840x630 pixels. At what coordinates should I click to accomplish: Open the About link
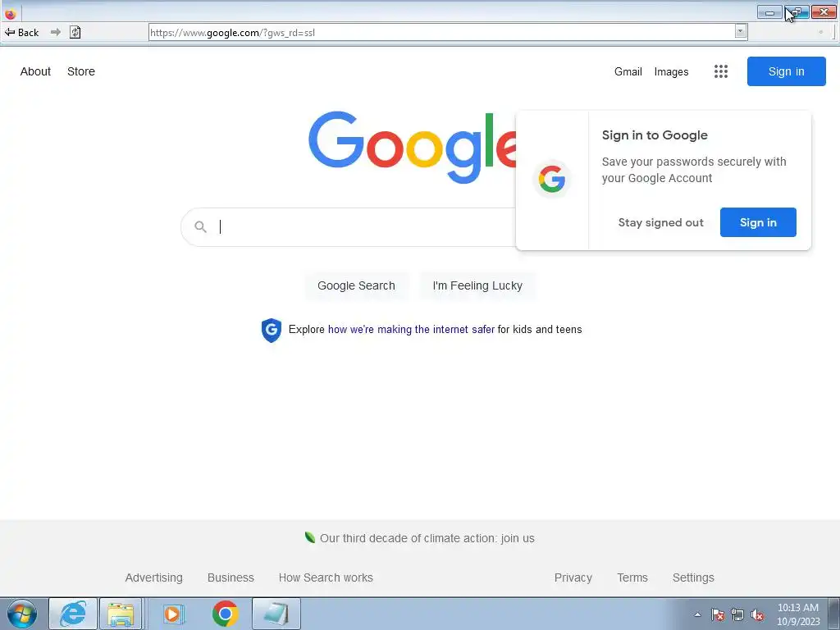coord(35,71)
